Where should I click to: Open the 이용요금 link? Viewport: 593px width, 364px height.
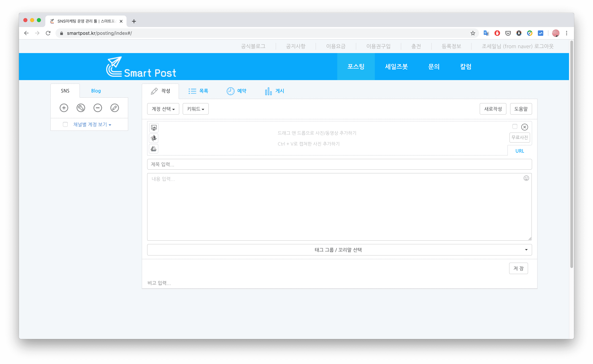point(336,46)
